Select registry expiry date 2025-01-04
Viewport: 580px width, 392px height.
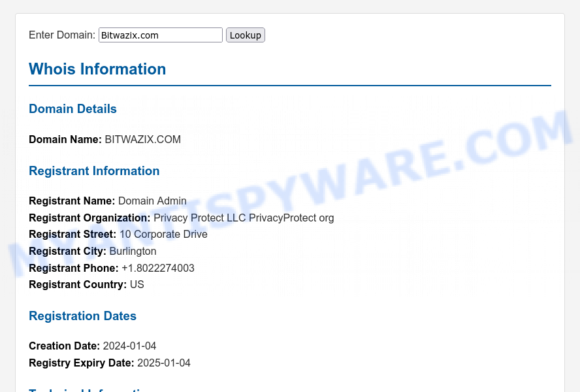click(164, 363)
